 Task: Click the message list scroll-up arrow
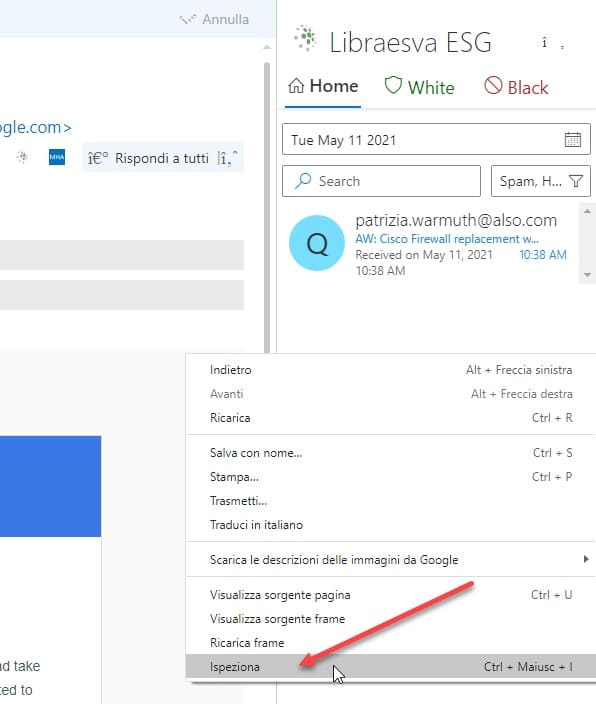(587, 211)
